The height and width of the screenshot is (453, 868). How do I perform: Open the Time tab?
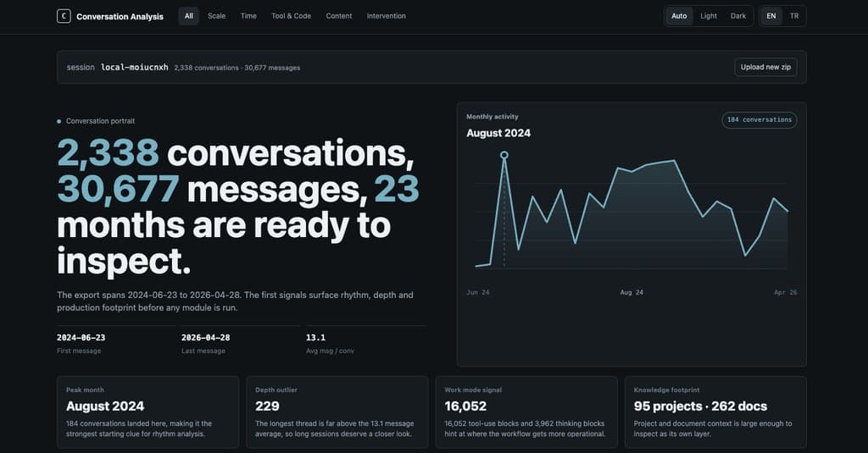click(248, 16)
